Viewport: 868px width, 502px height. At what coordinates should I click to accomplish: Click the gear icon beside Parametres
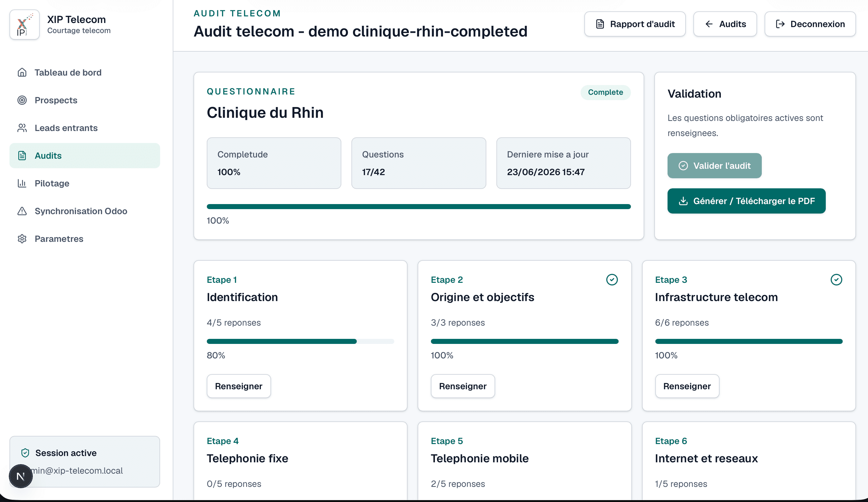pos(22,238)
